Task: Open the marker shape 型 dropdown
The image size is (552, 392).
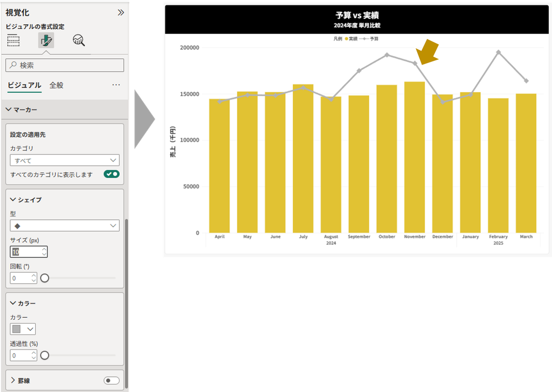Action: click(65, 226)
